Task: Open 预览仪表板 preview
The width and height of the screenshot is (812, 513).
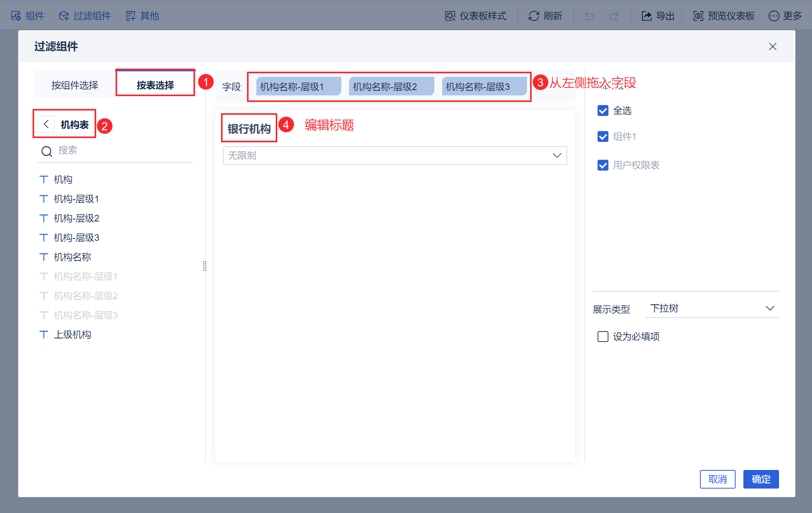Action: 698,16
